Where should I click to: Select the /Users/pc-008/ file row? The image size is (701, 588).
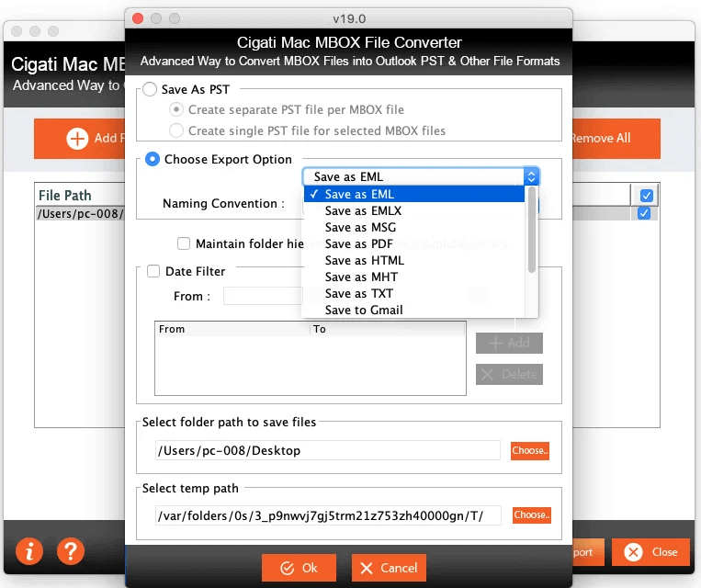(x=80, y=214)
